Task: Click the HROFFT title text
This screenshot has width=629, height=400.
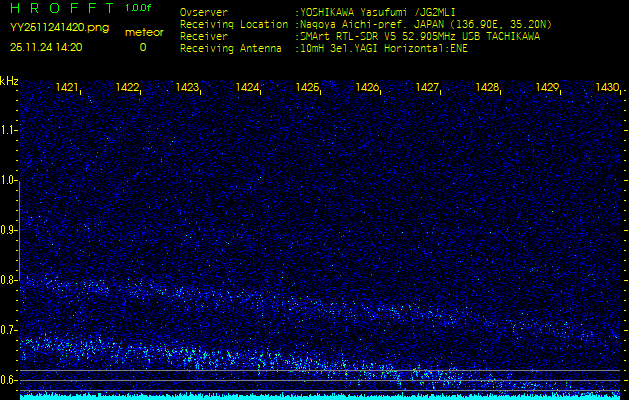Action: (x=62, y=8)
